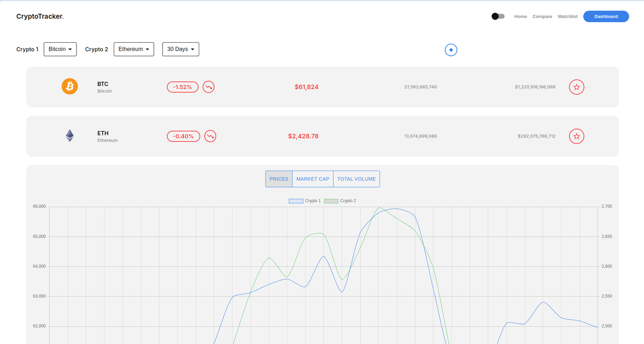Click the -1.52% change badge
This screenshot has height=344, width=644.
click(183, 87)
